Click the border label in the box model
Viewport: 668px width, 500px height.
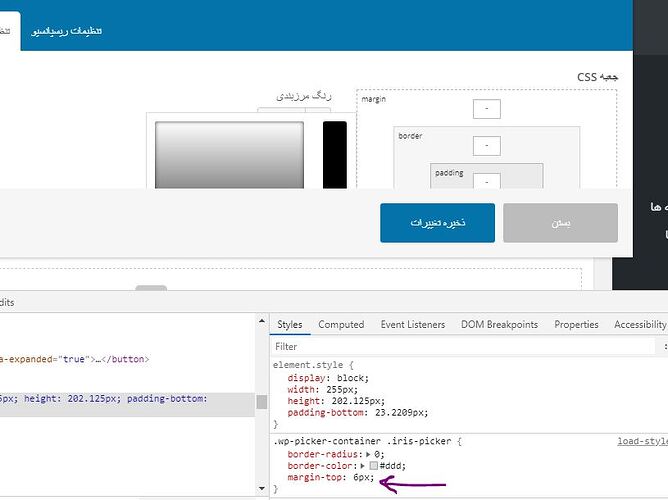[410, 136]
